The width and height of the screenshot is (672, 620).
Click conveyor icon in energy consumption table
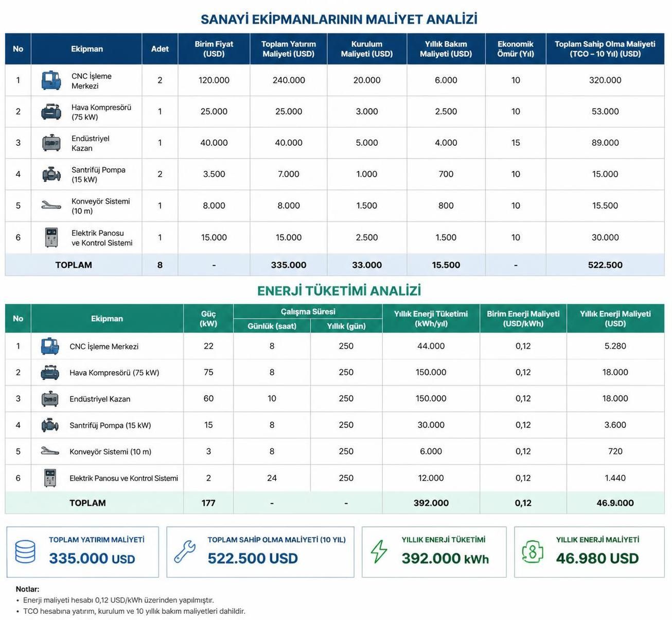pos(50,451)
